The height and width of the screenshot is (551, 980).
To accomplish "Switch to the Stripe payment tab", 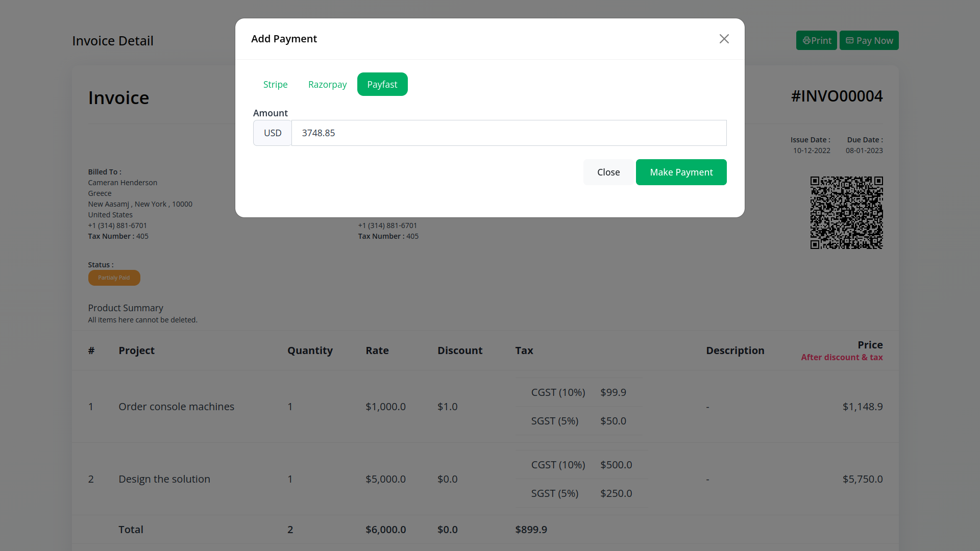I will 275,84.
